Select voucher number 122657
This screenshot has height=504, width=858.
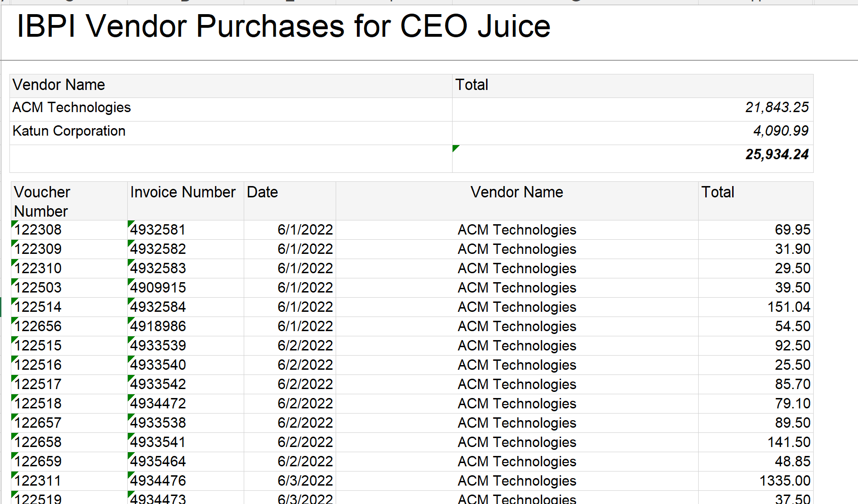coord(38,423)
